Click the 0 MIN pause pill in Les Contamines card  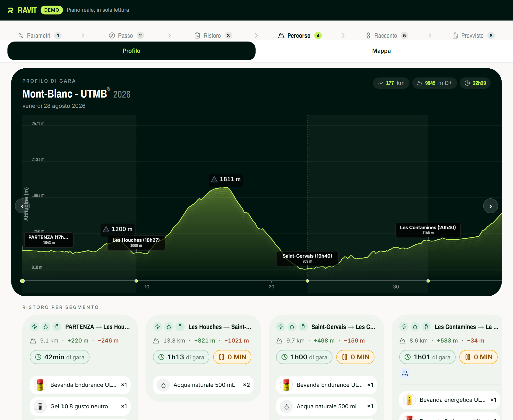(478, 357)
